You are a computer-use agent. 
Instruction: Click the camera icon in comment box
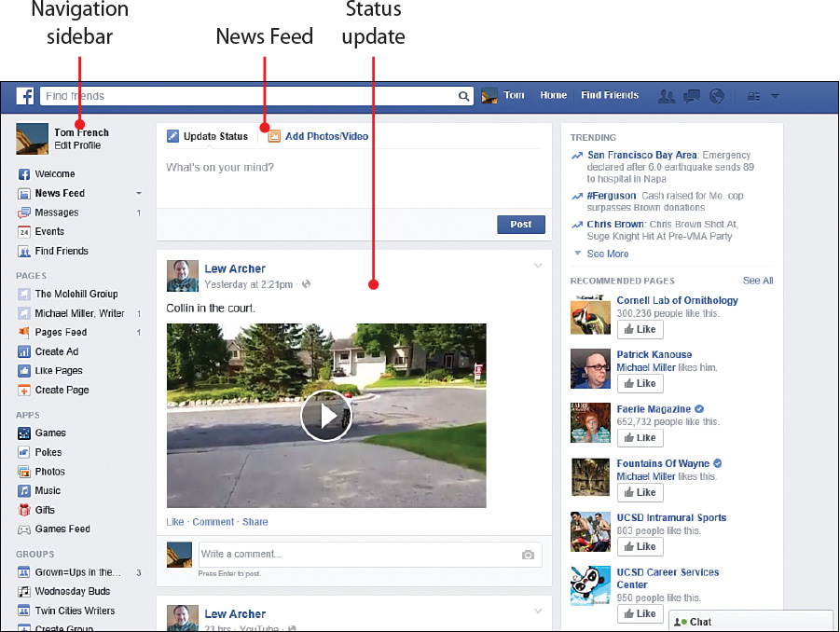tap(529, 555)
